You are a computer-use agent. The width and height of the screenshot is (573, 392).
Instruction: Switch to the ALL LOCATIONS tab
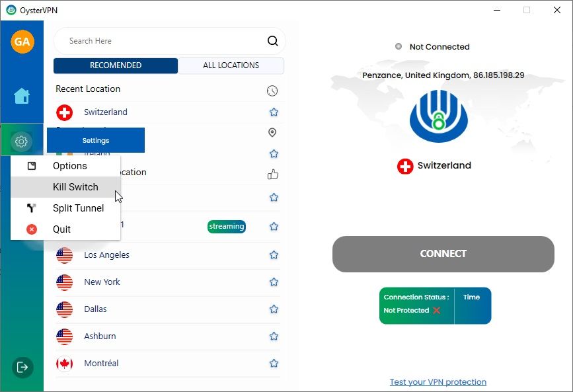coord(231,65)
